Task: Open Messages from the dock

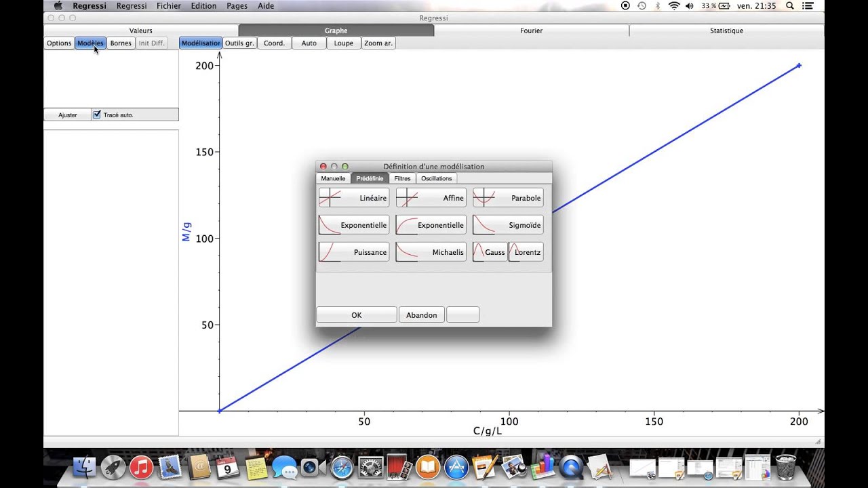Action: pyautogui.click(x=284, y=467)
